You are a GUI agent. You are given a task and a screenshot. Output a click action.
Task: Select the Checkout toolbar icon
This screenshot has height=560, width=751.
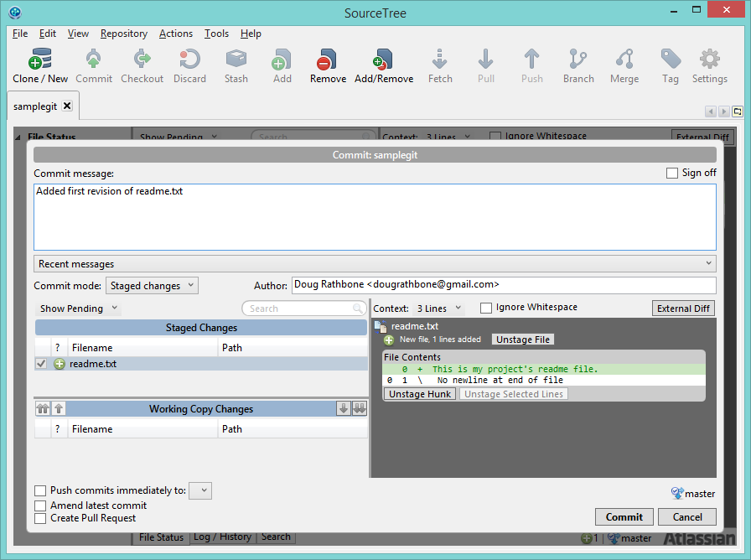pyautogui.click(x=142, y=65)
